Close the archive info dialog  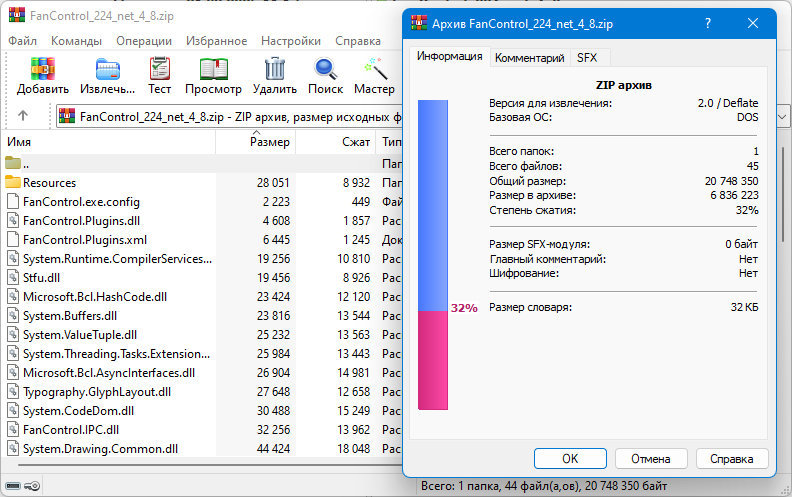(x=753, y=23)
